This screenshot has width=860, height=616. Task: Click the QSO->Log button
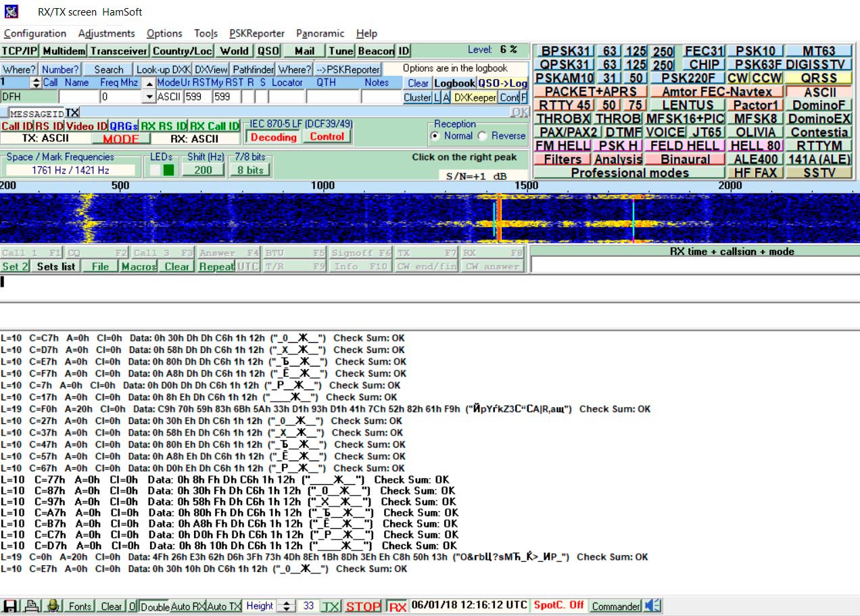click(x=502, y=83)
